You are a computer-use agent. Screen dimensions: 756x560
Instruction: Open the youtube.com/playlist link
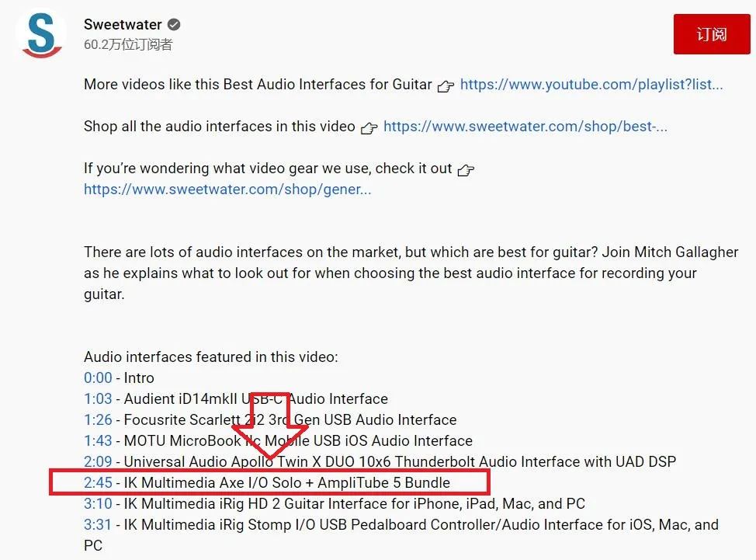[x=591, y=85]
